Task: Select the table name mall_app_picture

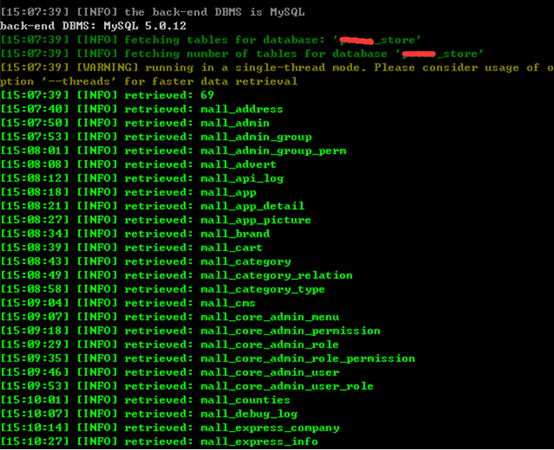Action: [x=256, y=220]
